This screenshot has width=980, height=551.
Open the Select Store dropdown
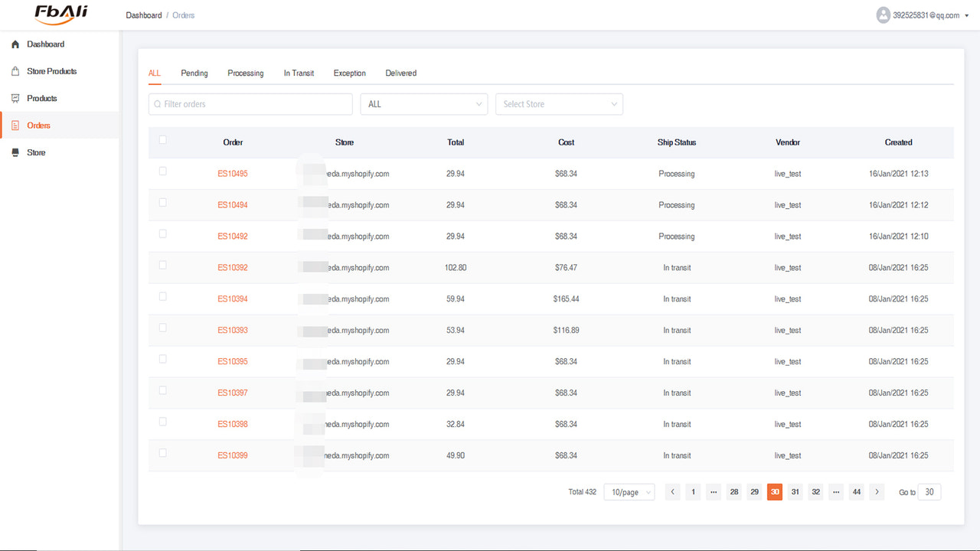point(559,104)
